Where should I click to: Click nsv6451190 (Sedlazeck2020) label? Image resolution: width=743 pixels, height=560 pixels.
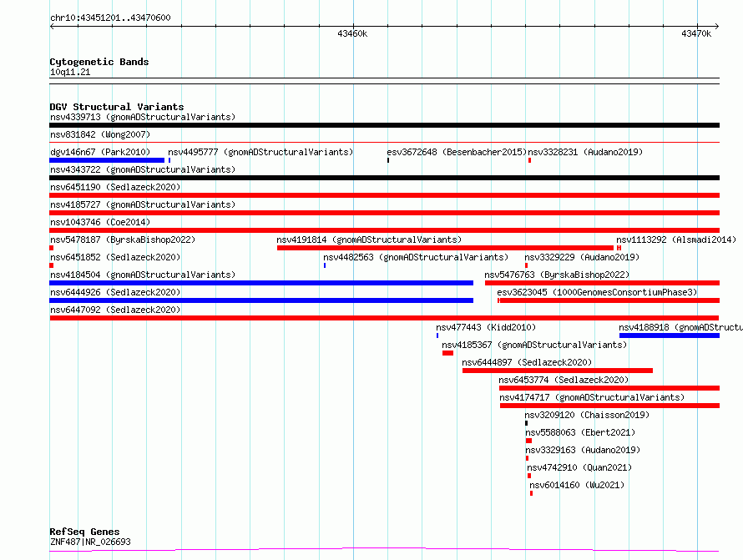click(x=115, y=187)
